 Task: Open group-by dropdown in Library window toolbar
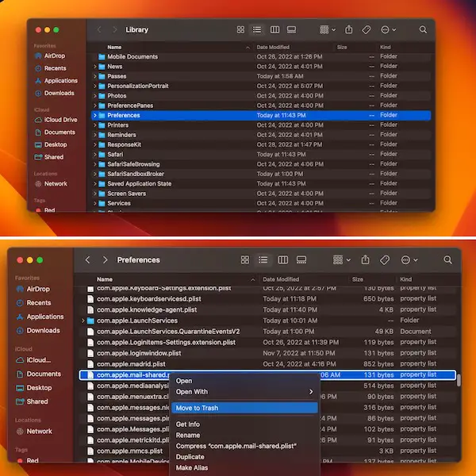pyautogui.click(x=327, y=29)
